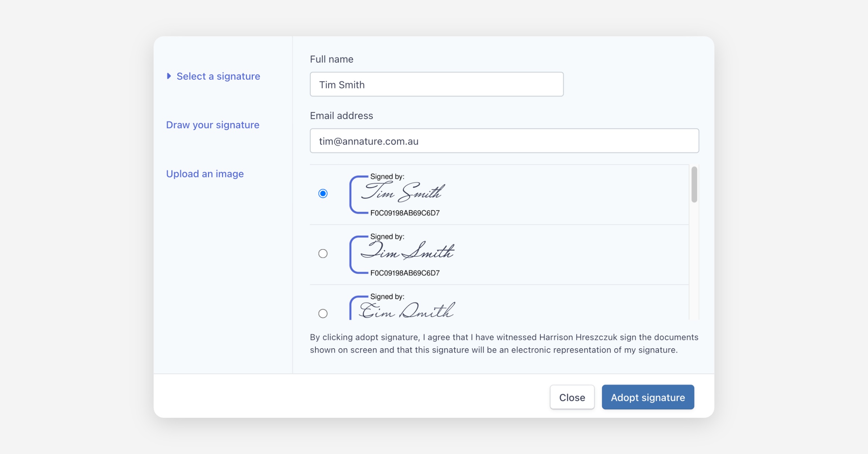The width and height of the screenshot is (868, 454).
Task: Click the third partially visible signature preview
Action: point(407,311)
